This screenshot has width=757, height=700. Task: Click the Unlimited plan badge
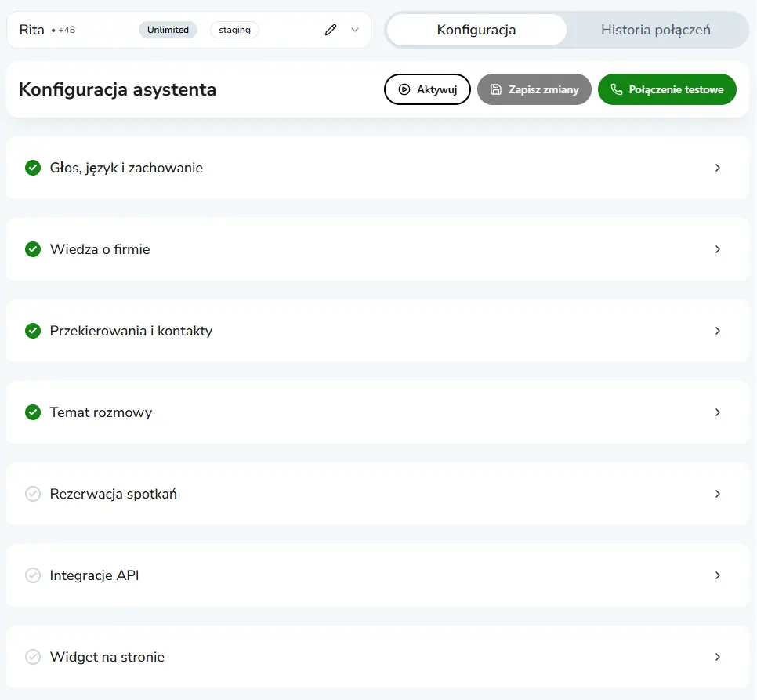168,30
